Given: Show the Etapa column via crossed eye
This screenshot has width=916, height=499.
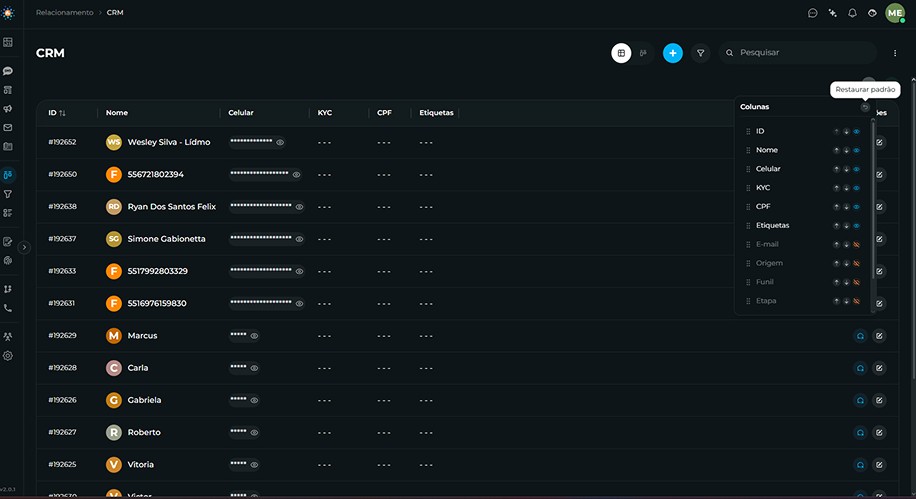Looking at the screenshot, I should 856,302.
